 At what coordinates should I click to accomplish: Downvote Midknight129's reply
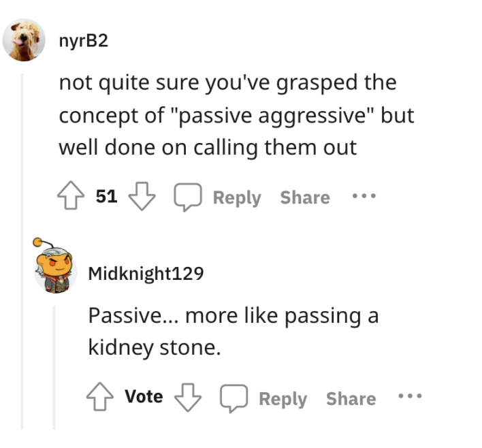187,398
